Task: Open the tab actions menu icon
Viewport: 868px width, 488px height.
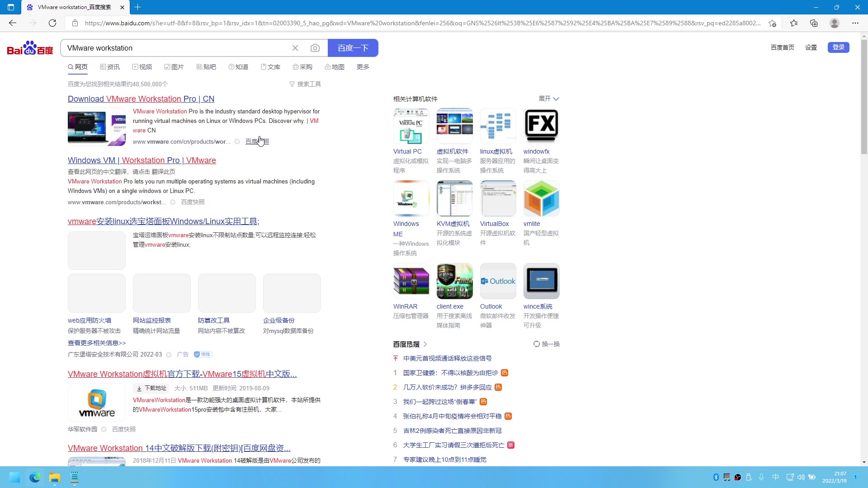Action: pos(11,7)
